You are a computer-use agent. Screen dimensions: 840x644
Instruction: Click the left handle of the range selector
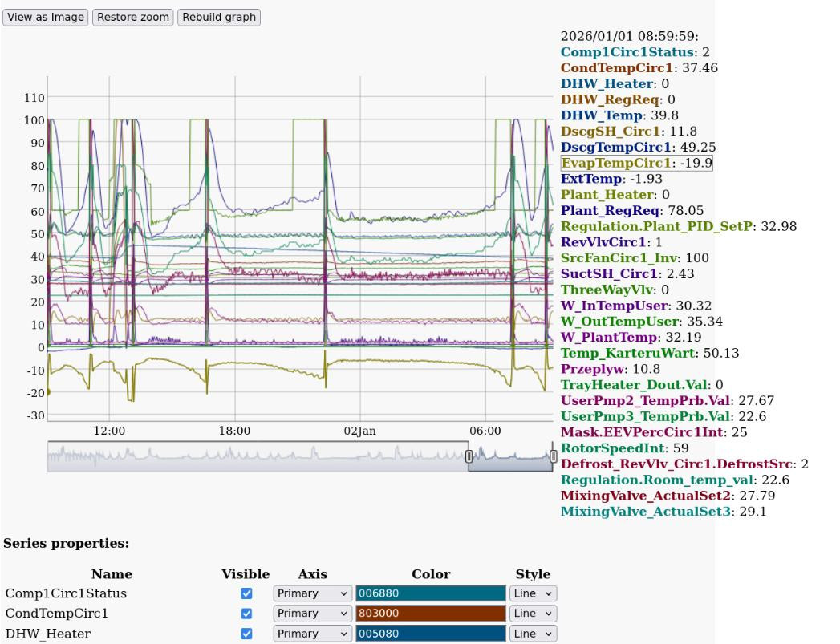[x=469, y=456]
